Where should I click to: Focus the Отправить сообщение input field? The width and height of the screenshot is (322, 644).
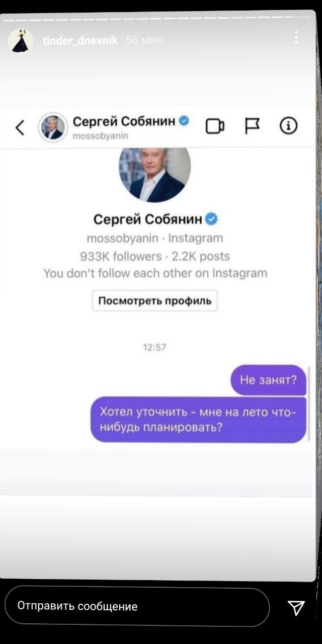(x=137, y=606)
